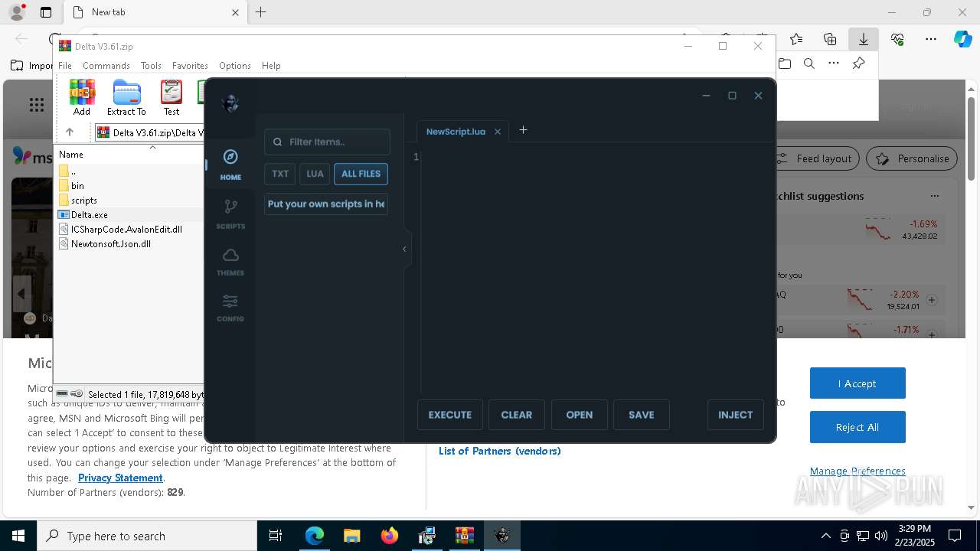Click taskbar search box
This screenshot has height=551, width=980.
tap(147, 536)
